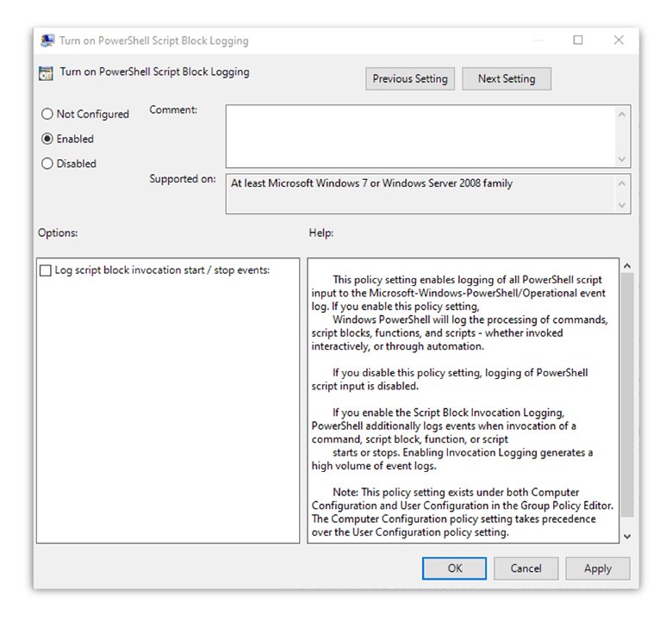Select the Not Configured radio button

pos(47,114)
